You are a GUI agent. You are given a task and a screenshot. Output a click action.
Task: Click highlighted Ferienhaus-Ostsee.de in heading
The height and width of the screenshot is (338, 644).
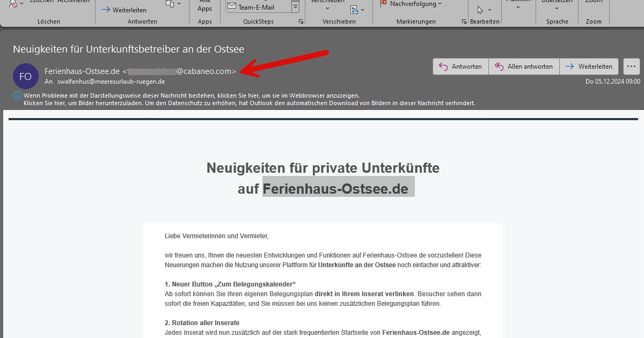(335, 189)
